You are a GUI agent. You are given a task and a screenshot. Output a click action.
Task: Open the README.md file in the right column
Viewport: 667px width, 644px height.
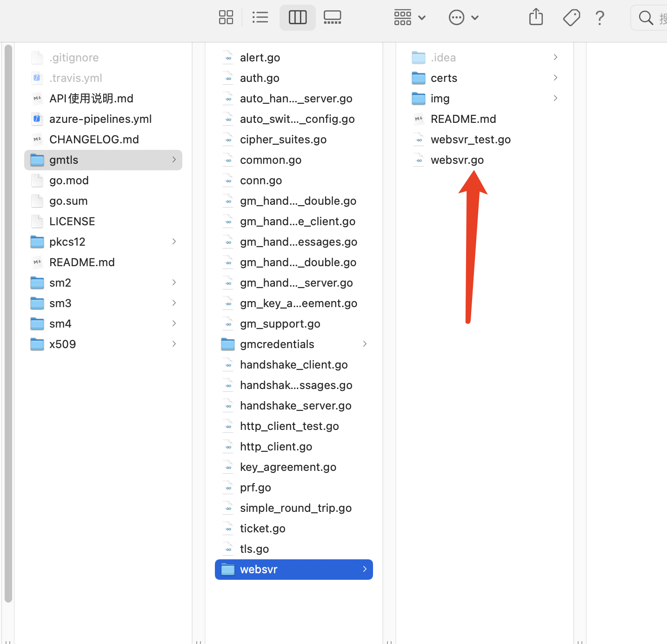(x=463, y=119)
